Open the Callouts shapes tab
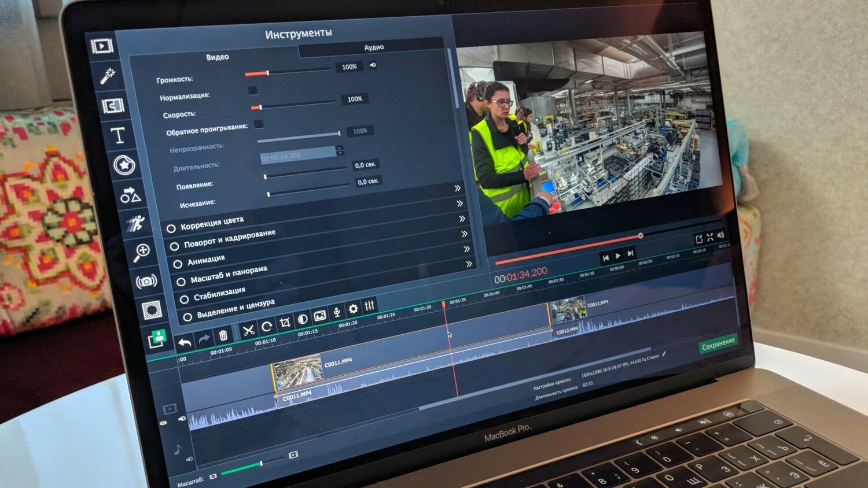This screenshot has height=488, width=868. click(130, 195)
